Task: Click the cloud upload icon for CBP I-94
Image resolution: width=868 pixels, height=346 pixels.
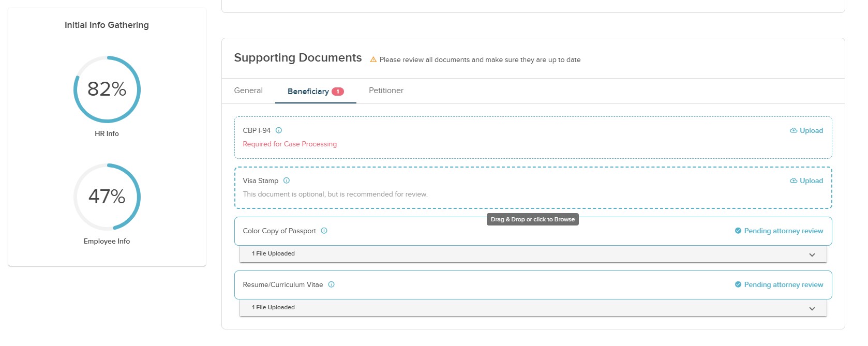Action: click(x=793, y=130)
